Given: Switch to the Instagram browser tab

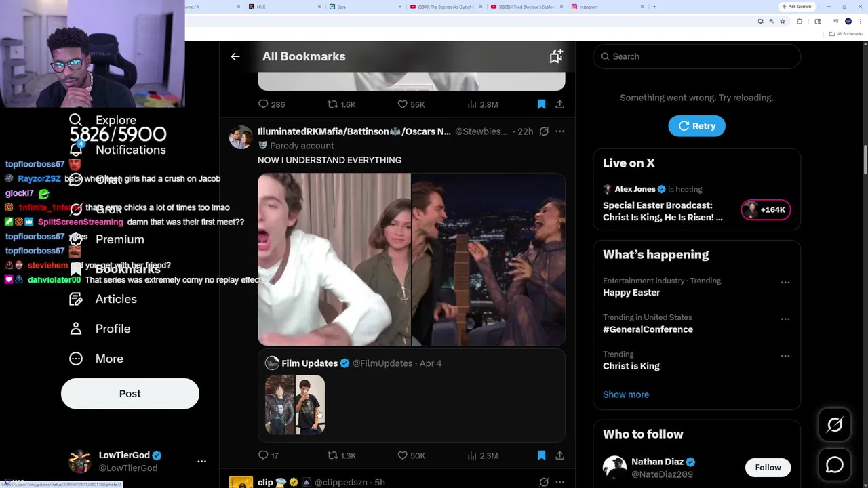Looking at the screenshot, I should tap(608, 7).
